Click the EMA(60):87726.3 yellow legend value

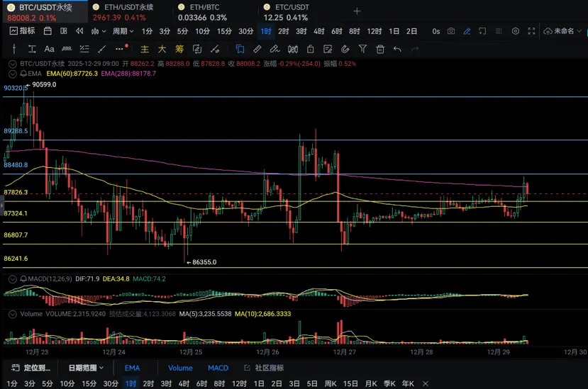72,74
